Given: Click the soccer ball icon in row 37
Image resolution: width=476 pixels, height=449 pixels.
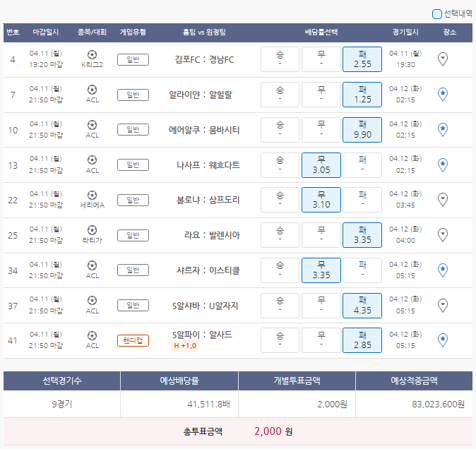Looking at the screenshot, I should (92, 301).
